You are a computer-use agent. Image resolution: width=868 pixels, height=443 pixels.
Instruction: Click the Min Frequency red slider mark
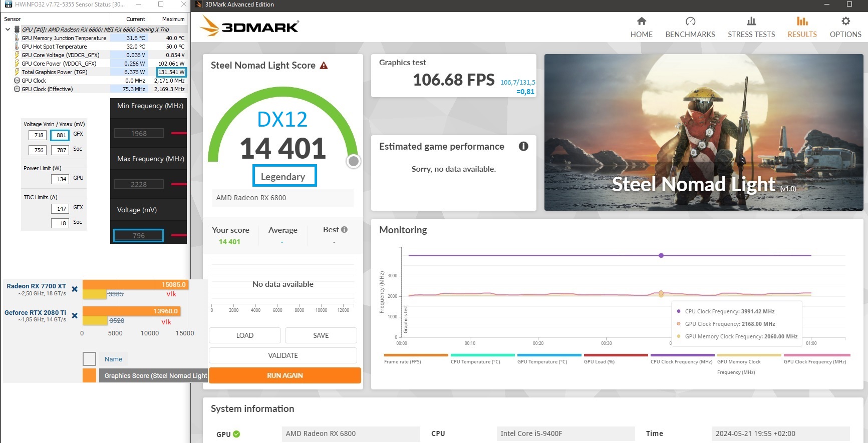coord(179,133)
